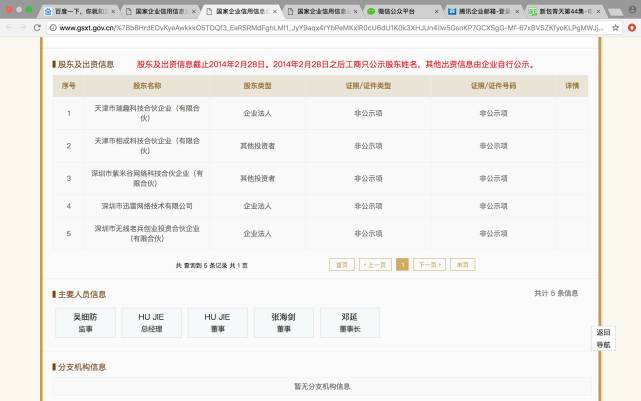Click the 证照/证件号码 column header

tap(493, 86)
